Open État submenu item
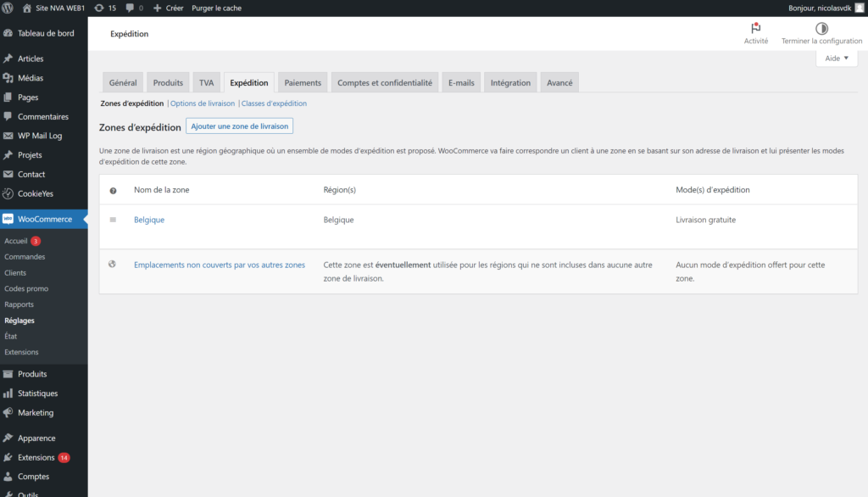Image resolution: width=868 pixels, height=497 pixels. click(x=10, y=337)
